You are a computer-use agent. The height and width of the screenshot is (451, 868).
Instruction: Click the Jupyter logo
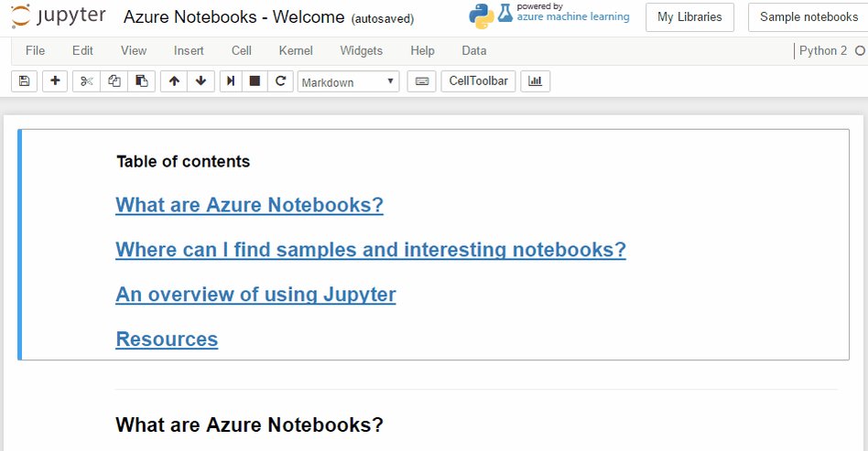tap(59, 16)
